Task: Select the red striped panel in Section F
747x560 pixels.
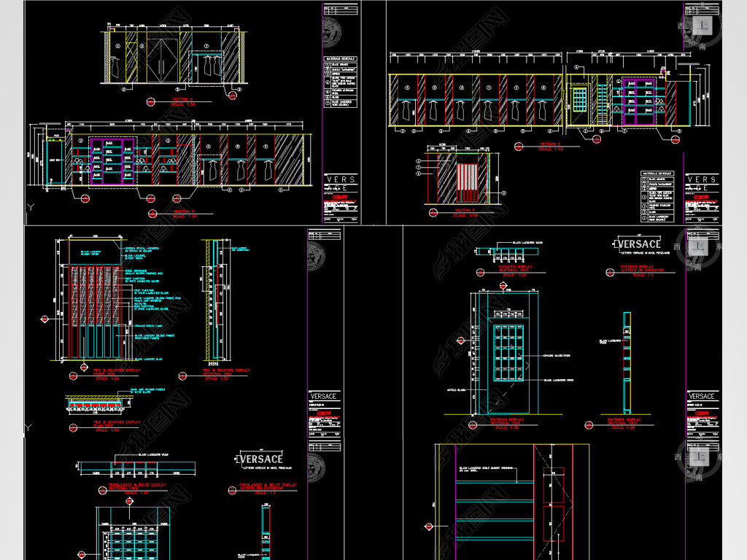Action: 466,183
